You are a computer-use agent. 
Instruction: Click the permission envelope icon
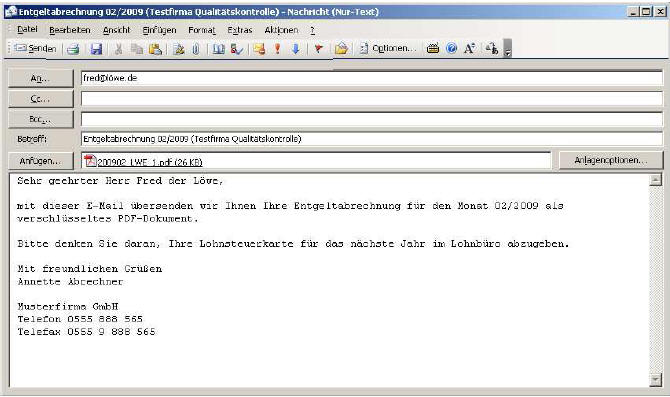click(x=259, y=49)
